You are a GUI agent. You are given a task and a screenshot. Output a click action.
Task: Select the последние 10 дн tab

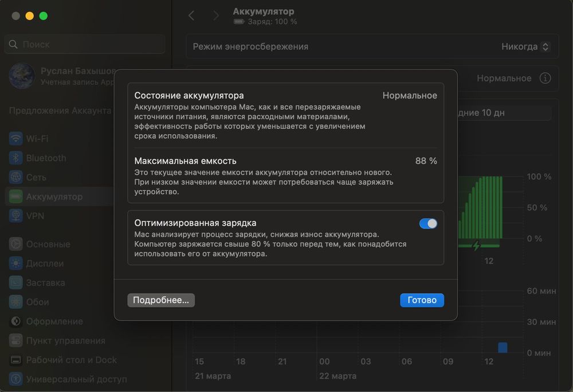click(x=504, y=112)
